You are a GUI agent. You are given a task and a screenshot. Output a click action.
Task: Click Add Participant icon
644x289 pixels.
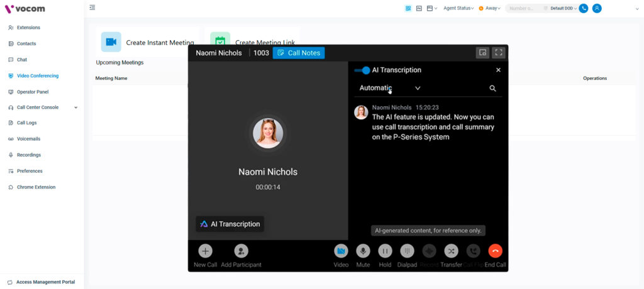(241, 251)
